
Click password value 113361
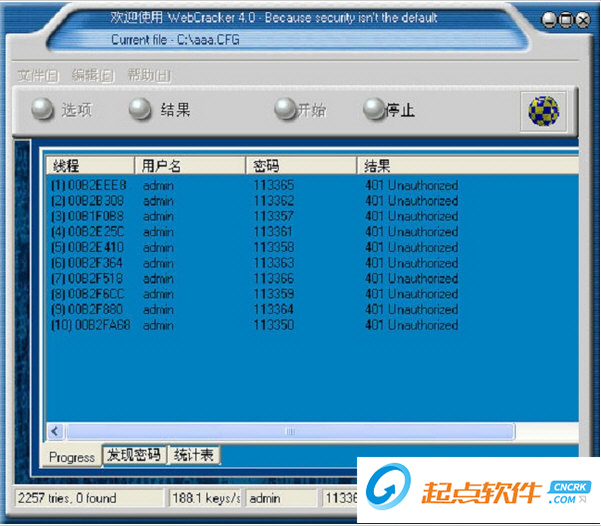pos(273,232)
